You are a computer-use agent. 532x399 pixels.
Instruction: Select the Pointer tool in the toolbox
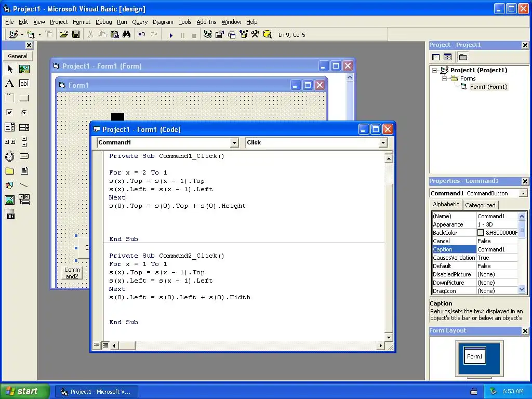pyautogui.click(x=10, y=69)
